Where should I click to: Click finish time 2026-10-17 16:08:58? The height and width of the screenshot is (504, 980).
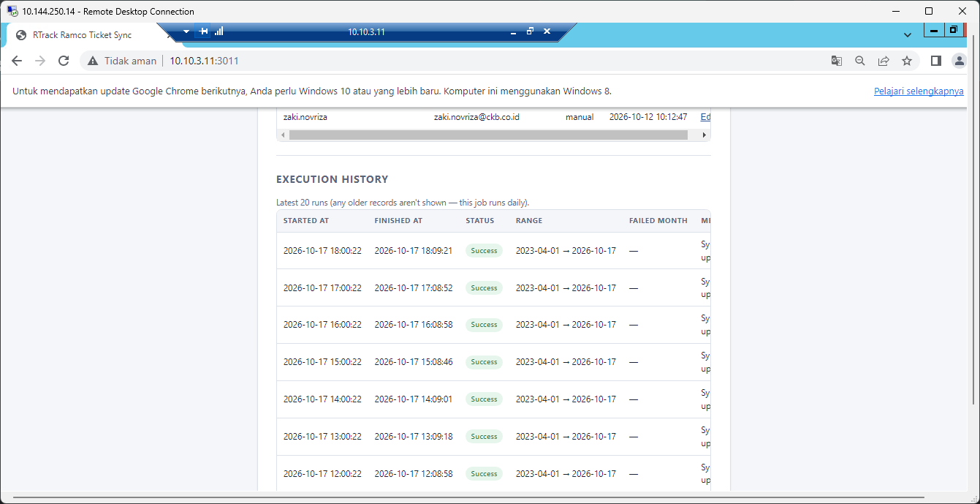(414, 325)
